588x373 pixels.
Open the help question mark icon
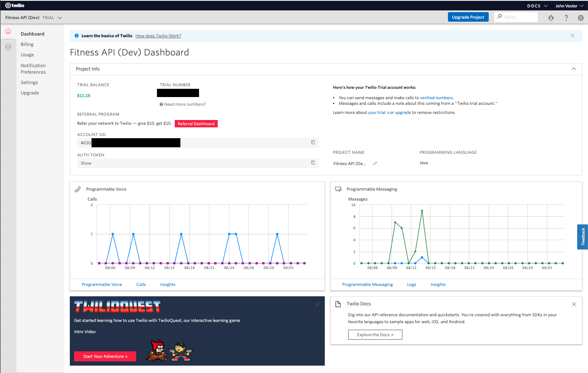(x=566, y=18)
